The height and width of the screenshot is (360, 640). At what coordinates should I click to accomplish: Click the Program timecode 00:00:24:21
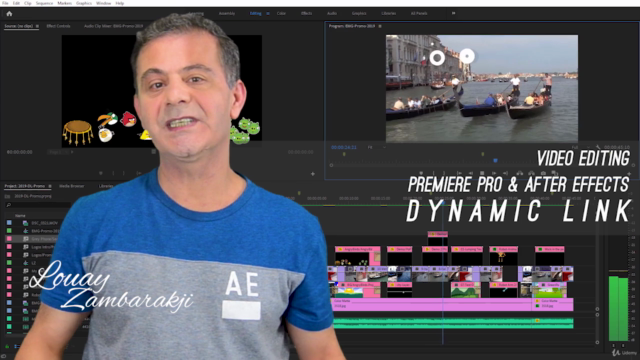(344, 147)
